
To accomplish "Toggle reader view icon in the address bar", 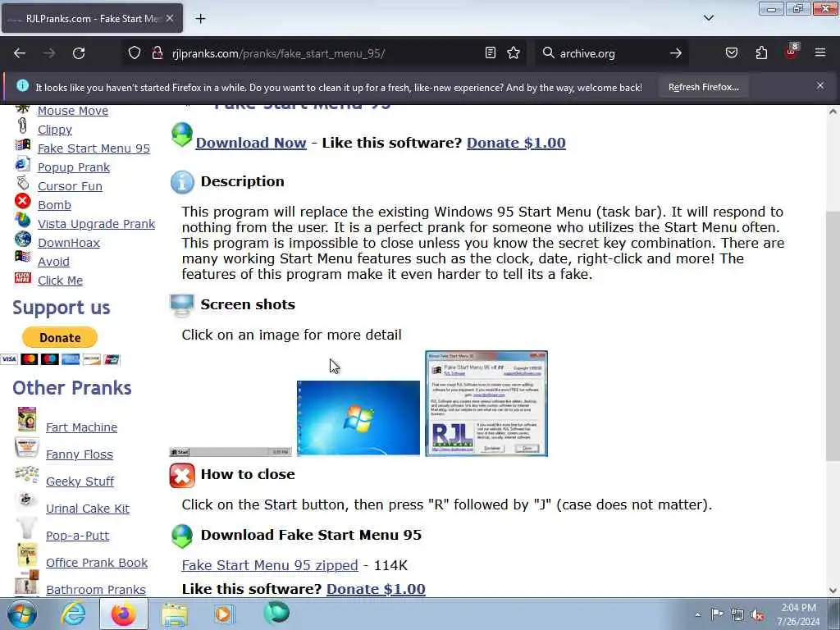I will click(491, 53).
